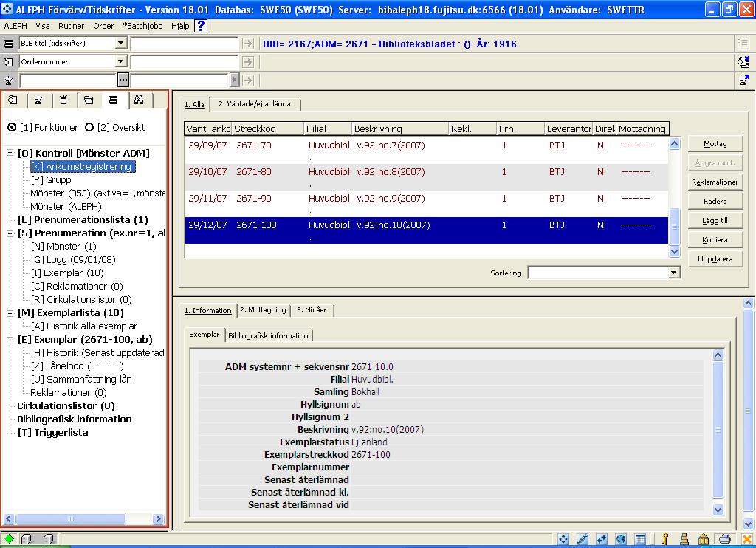
Task: Click the right arrow of the tree scrollbar
Action: [158, 519]
